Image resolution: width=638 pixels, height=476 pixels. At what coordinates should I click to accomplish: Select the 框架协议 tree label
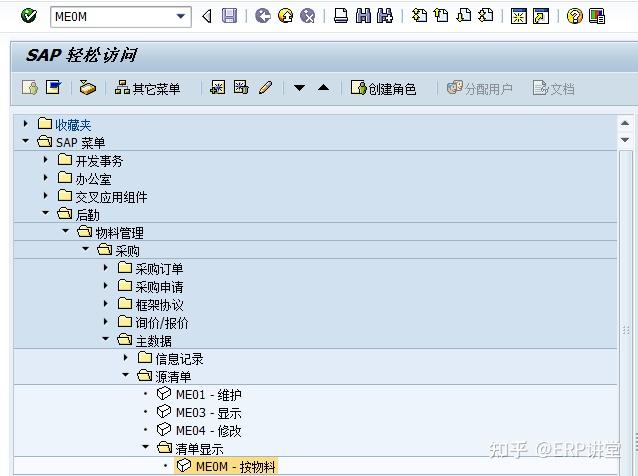pyautogui.click(x=159, y=305)
